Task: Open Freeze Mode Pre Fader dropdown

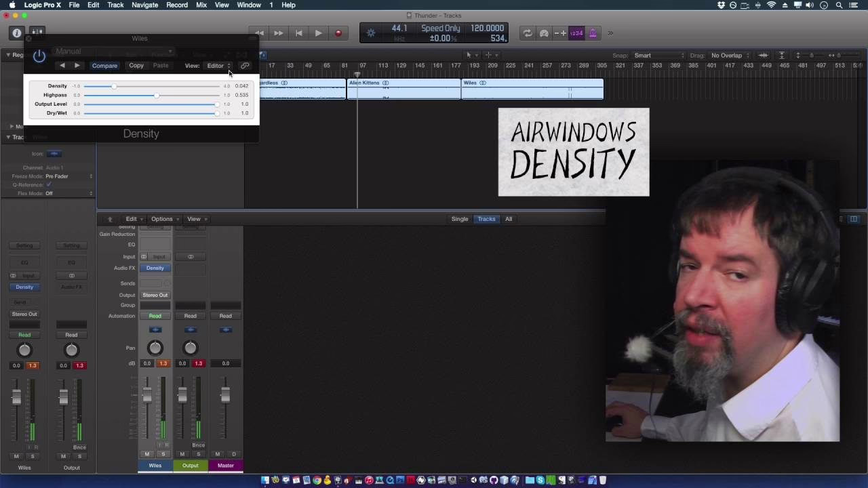Action: pos(68,176)
